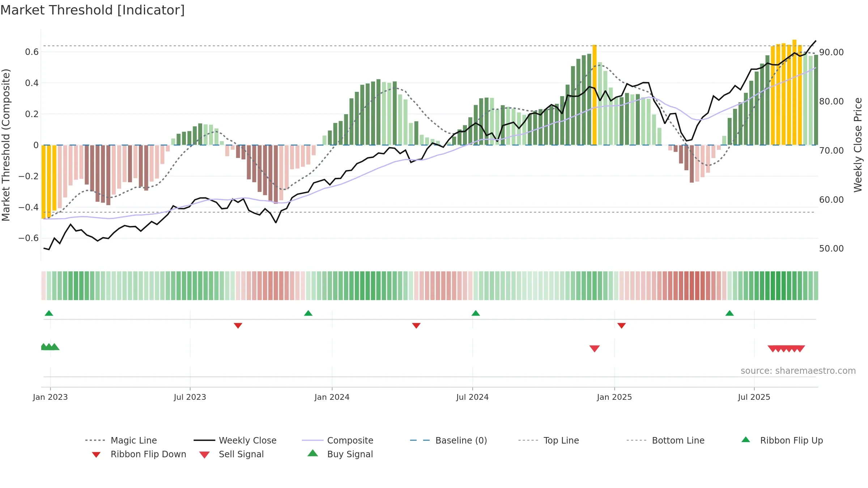The image size is (868, 488).
Task: Click the Jan 2024 x-axis label
Action: point(332,397)
